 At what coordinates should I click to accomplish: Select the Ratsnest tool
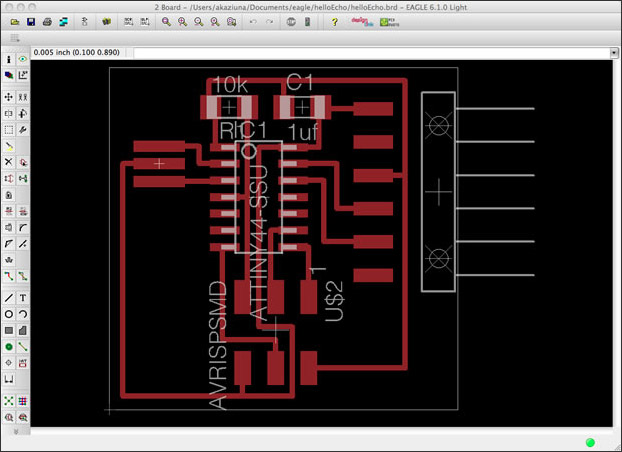coord(9,401)
